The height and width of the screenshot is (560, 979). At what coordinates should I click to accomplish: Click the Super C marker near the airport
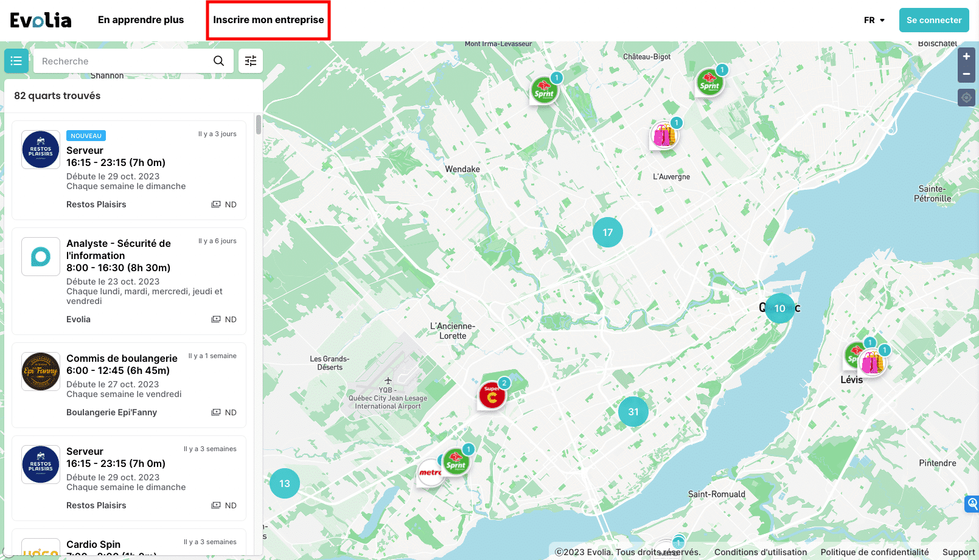(492, 395)
